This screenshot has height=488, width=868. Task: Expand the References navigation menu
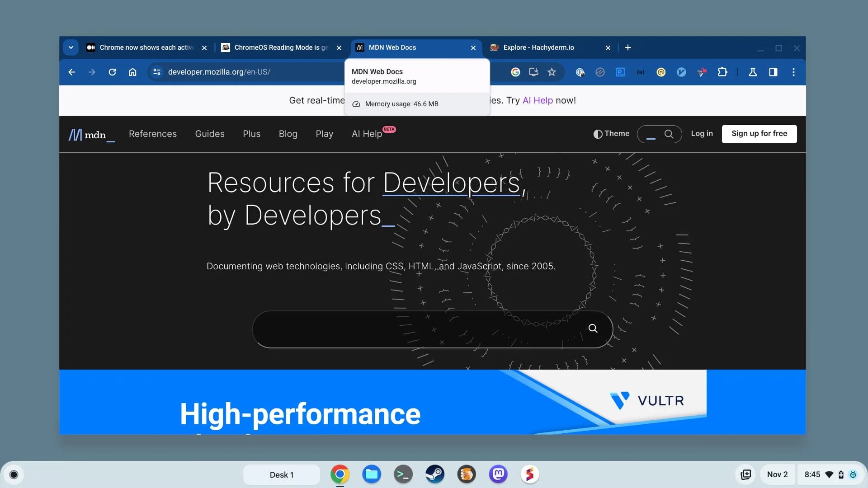pos(153,134)
